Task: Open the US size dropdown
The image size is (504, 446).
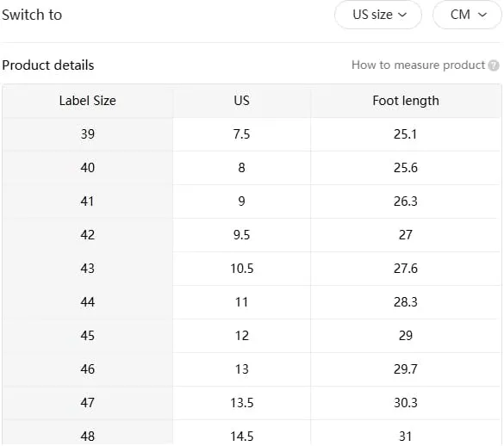Action: click(x=378, y=15)
